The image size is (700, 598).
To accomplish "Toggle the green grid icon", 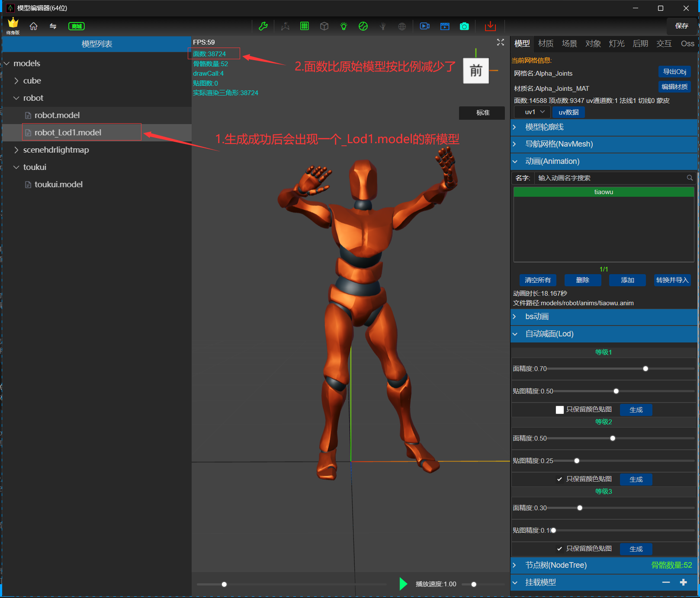I will coord(305,26).
